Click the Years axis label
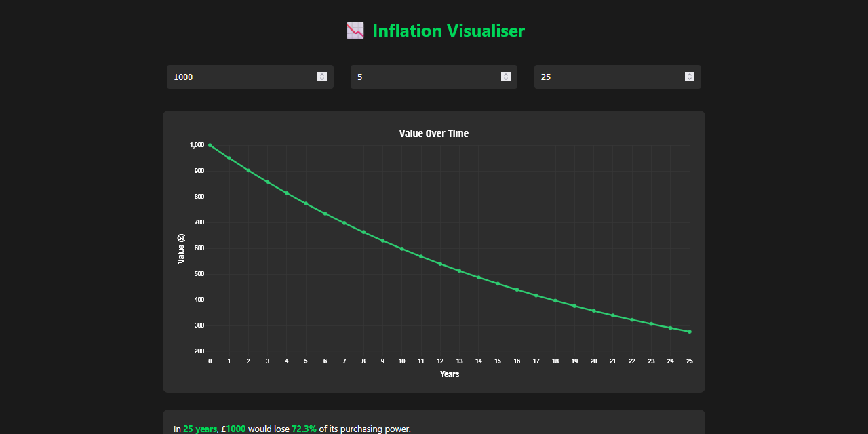The height and width of the screenshot is (434, 868). [x=450, y=374]
